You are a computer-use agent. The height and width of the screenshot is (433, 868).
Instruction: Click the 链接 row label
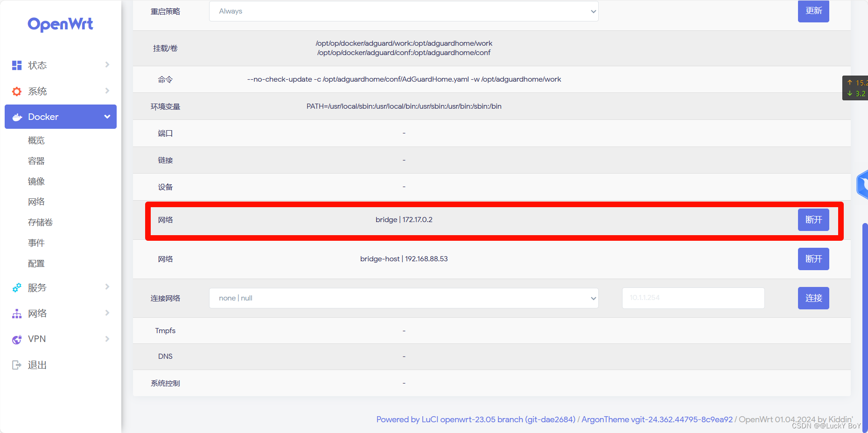pos(165,161)
